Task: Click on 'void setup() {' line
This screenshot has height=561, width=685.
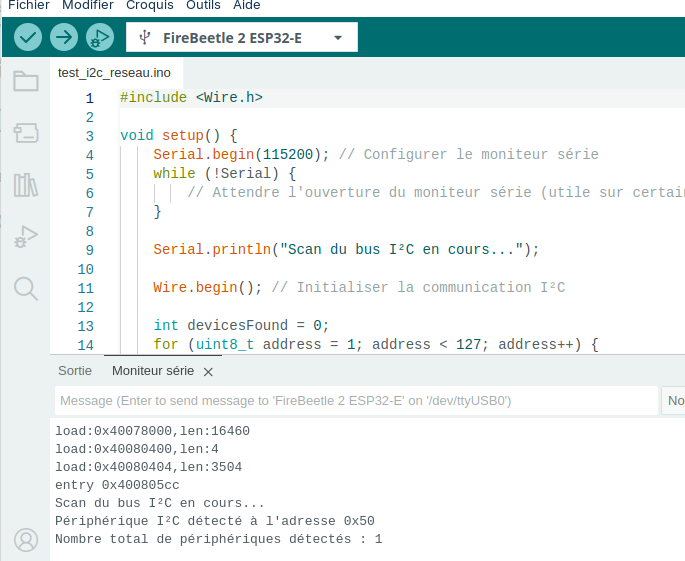Action: [x=179, y=135]
